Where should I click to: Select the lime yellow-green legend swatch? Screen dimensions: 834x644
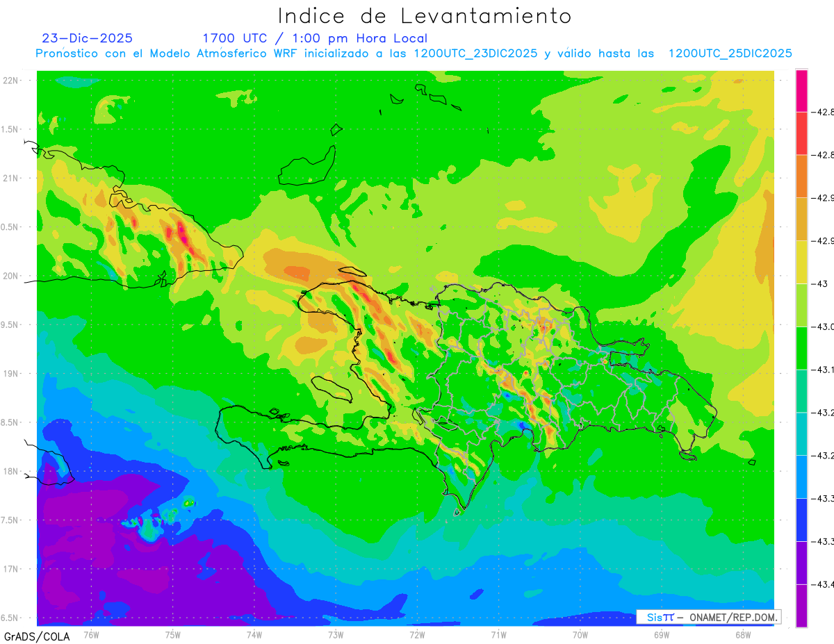point(801,305)
